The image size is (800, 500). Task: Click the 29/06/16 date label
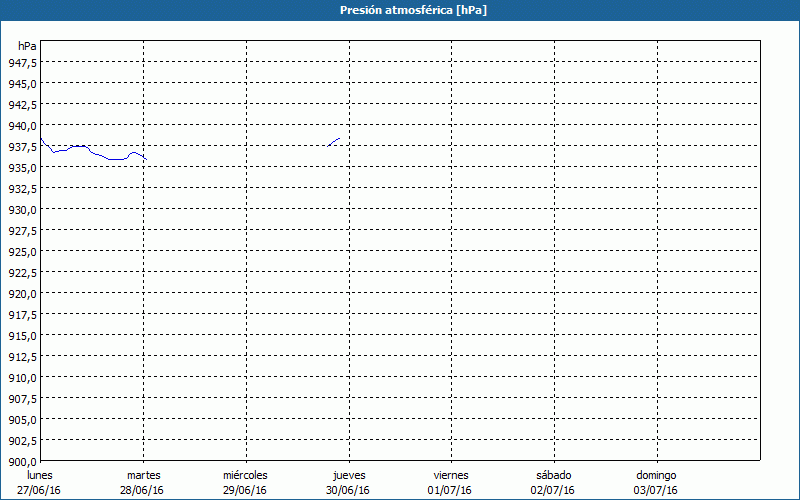click(245, 490)
